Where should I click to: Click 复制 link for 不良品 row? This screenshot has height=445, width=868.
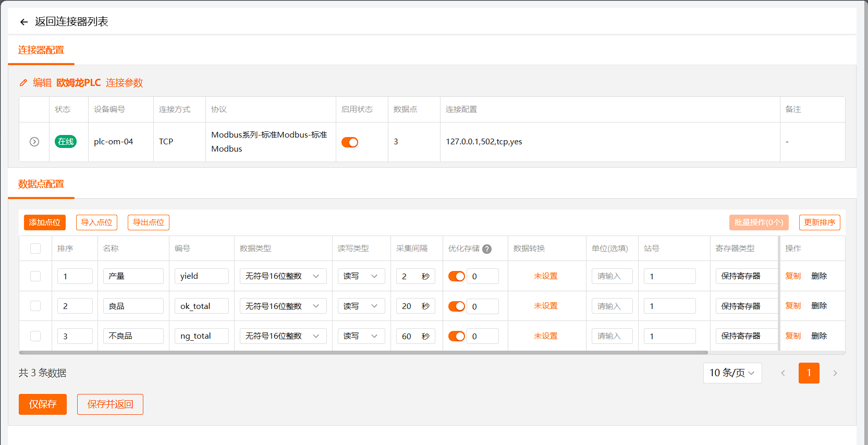[x=793, y=336]
